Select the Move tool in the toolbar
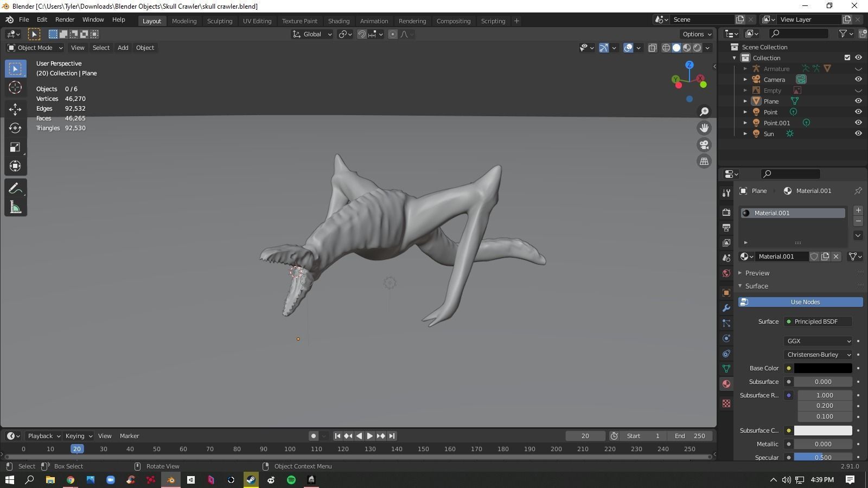The height and width of the screenshot is (488, 868). (15, 109)
